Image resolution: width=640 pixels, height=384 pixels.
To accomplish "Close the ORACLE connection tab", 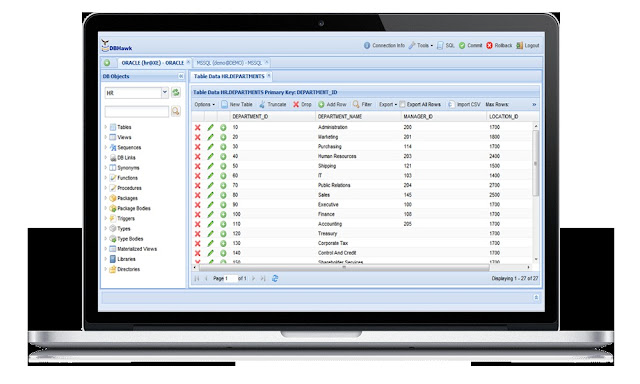I will coord(188,62).
